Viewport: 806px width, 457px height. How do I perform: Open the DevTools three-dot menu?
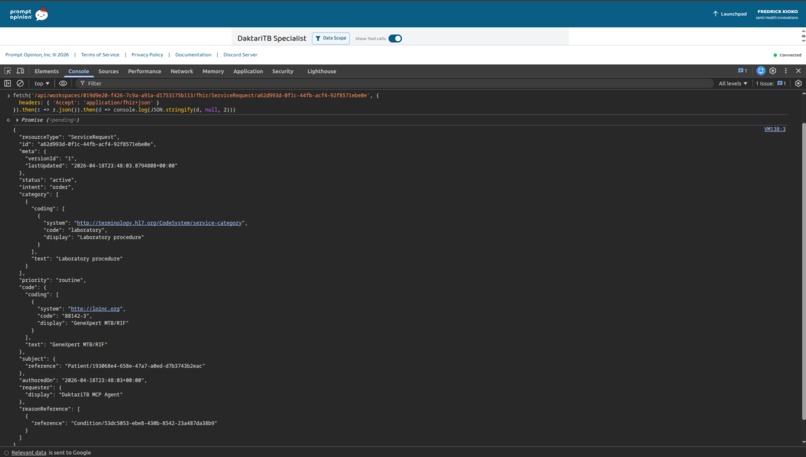[785, 71]
